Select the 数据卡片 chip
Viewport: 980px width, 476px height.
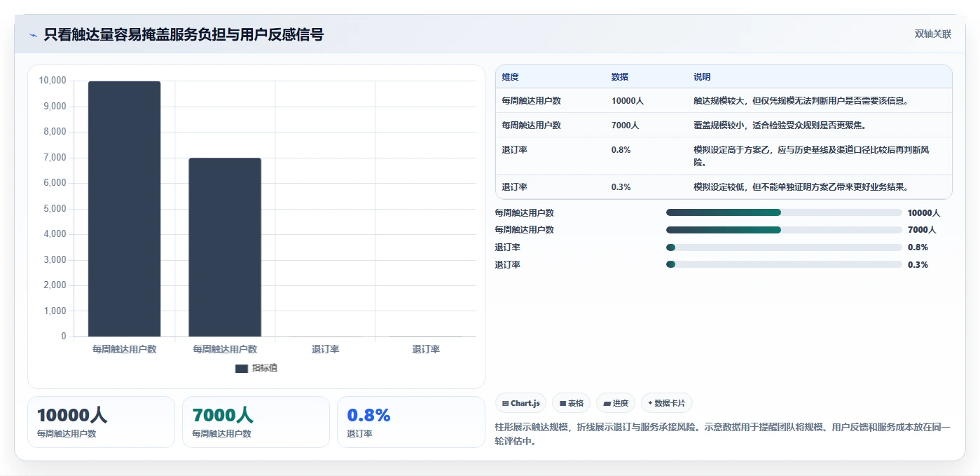666,403
